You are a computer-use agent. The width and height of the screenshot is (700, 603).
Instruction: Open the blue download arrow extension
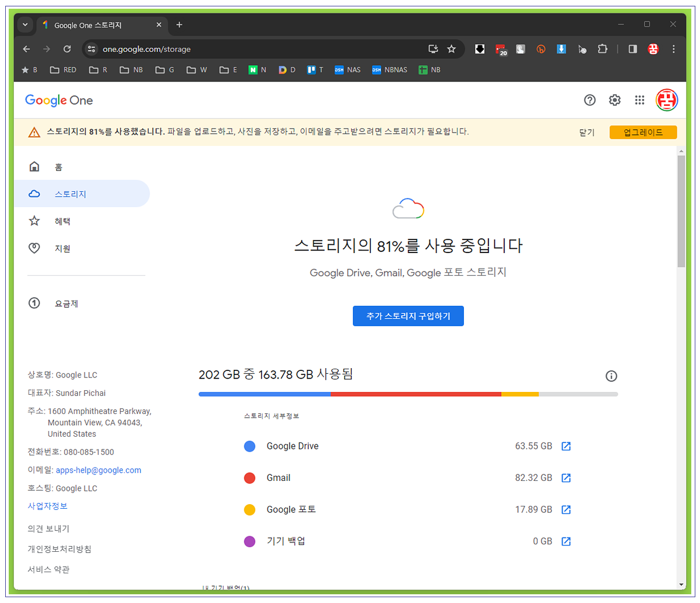coord(561,49)
